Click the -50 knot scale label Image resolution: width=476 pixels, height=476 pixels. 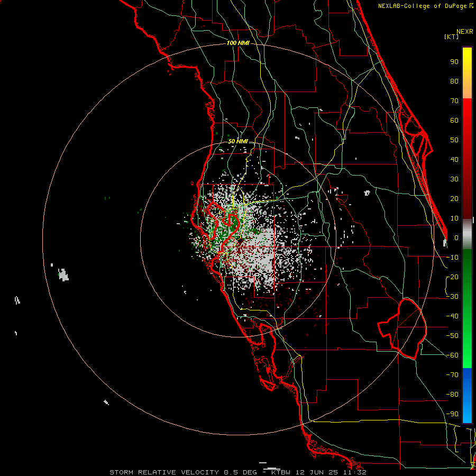click(452, 336)
